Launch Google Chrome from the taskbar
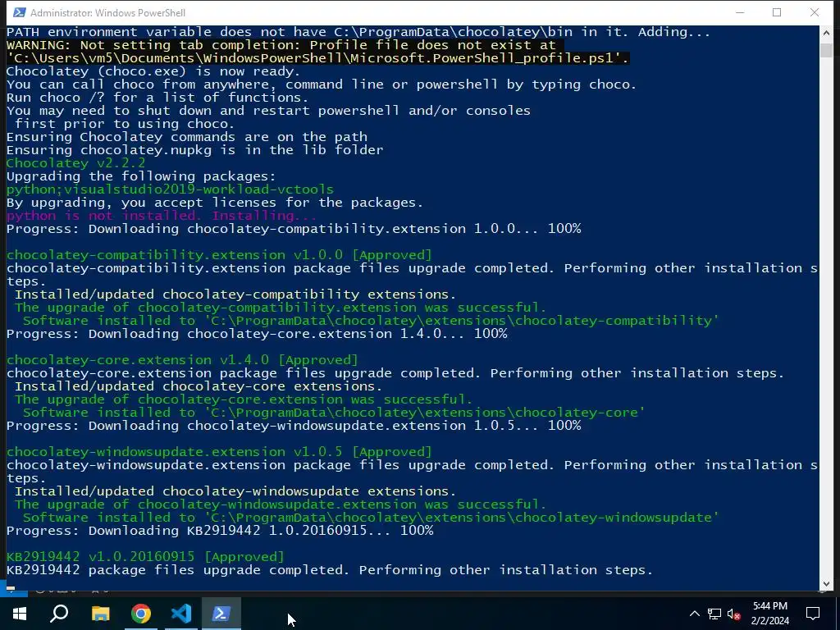 click(141, 614)
